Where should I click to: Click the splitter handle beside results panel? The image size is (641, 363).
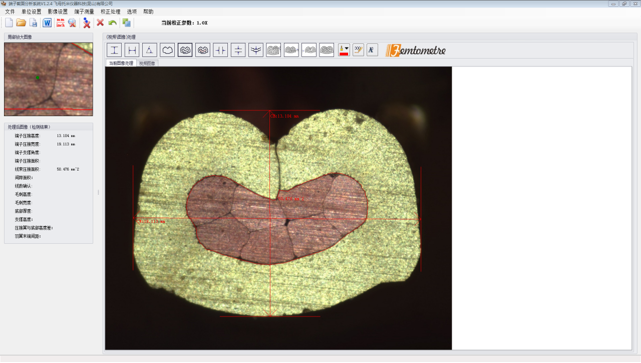point(99,192)
